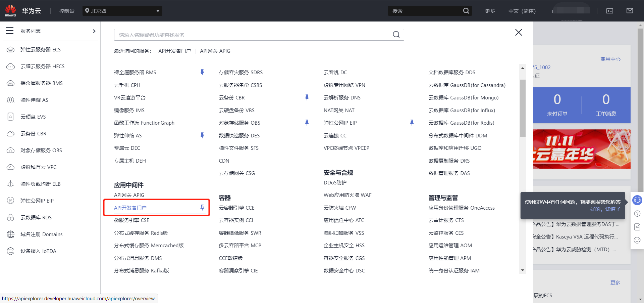Click the CBR cloud backup sidebar icon
Image resolution: width=644 pixels, height=303 pixels.
[11, 134]
